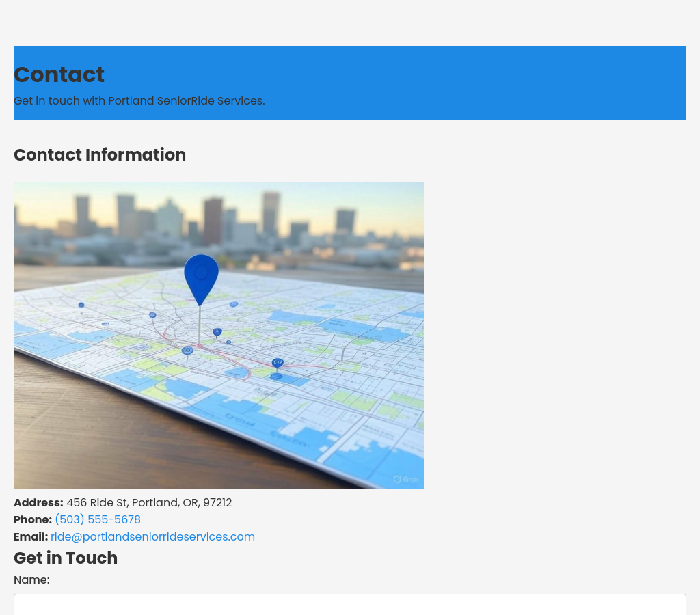This screenshot has height=615, width=700.
Task: Click the leftmost small blue map marker
Action: pyautogui.click(x=81, y=305)
